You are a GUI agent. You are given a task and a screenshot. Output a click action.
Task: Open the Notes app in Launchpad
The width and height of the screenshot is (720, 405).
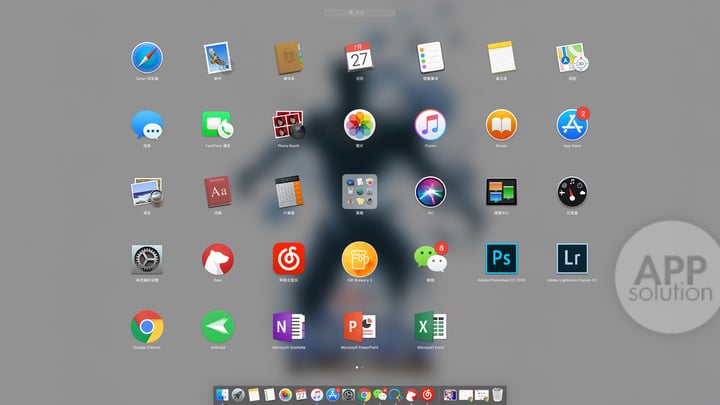click(x=501, y=58)
